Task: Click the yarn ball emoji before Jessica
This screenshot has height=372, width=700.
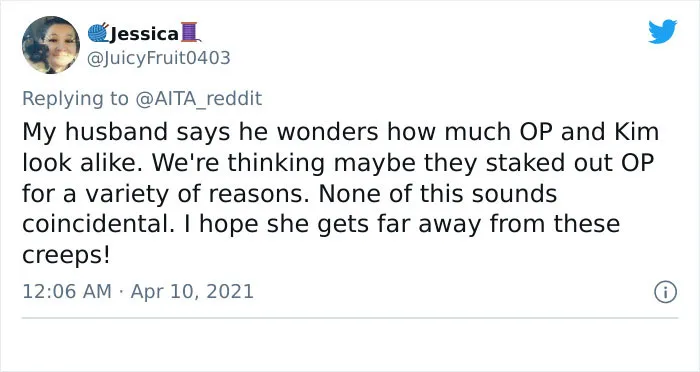Action: click(98, 33)
